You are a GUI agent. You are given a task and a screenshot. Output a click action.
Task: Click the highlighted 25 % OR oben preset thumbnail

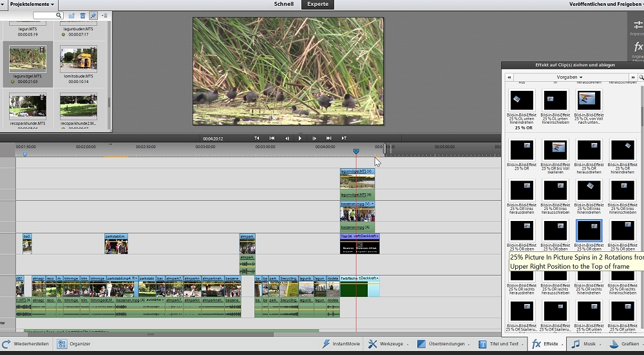point(589,231)
